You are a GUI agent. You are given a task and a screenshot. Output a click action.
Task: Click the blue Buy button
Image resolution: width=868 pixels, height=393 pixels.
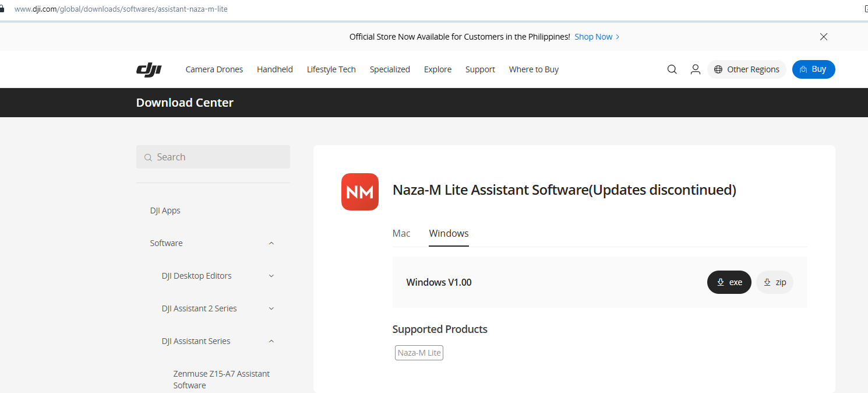tap(813, 69)
